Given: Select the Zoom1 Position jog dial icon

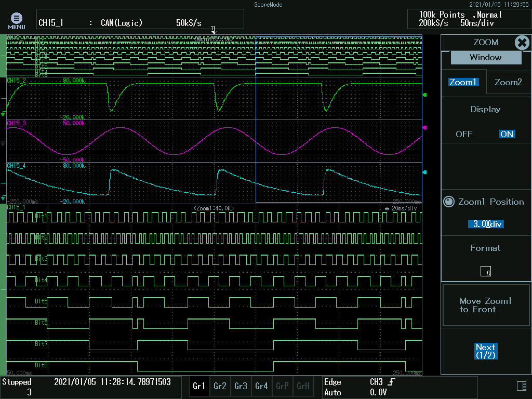Looking at the screenshot, I should pos(449,202).
